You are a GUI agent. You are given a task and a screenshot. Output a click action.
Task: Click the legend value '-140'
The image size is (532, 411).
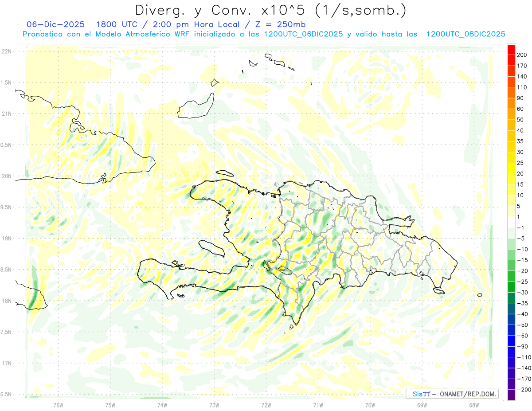point(524,368)
